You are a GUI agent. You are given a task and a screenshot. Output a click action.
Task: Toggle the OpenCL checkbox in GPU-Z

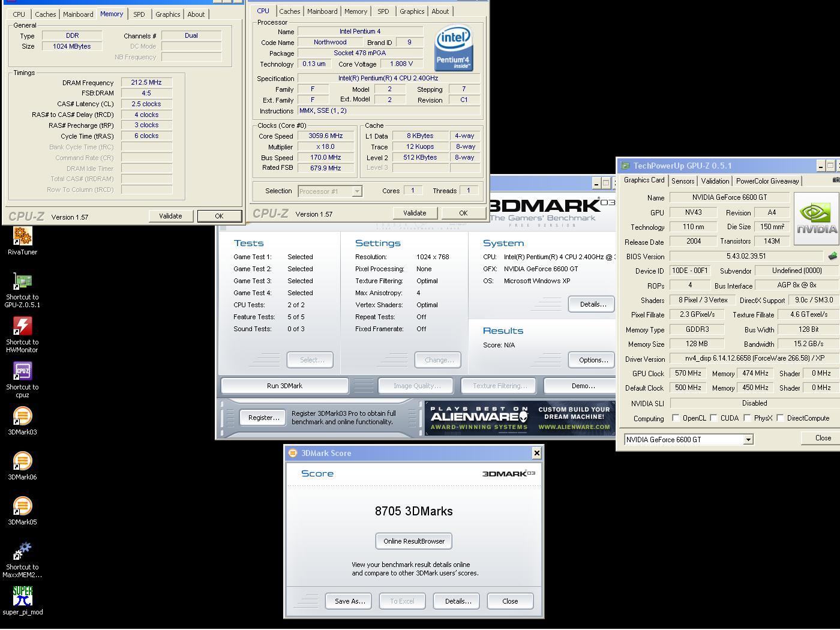coord(676,418)
